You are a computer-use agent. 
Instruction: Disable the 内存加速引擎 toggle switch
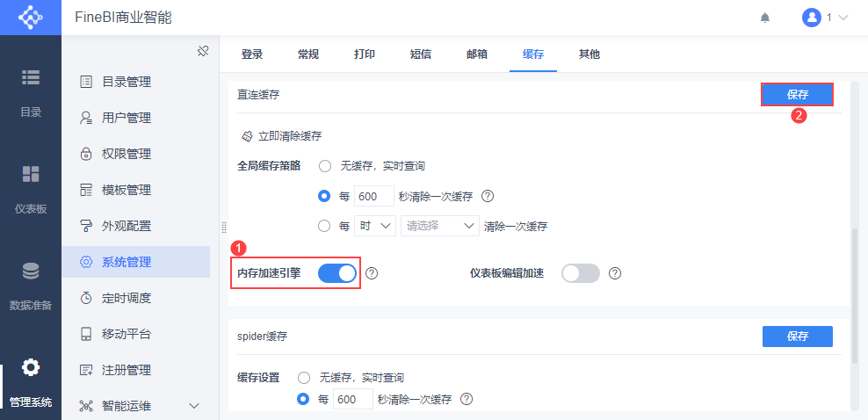tap(337, 273)
